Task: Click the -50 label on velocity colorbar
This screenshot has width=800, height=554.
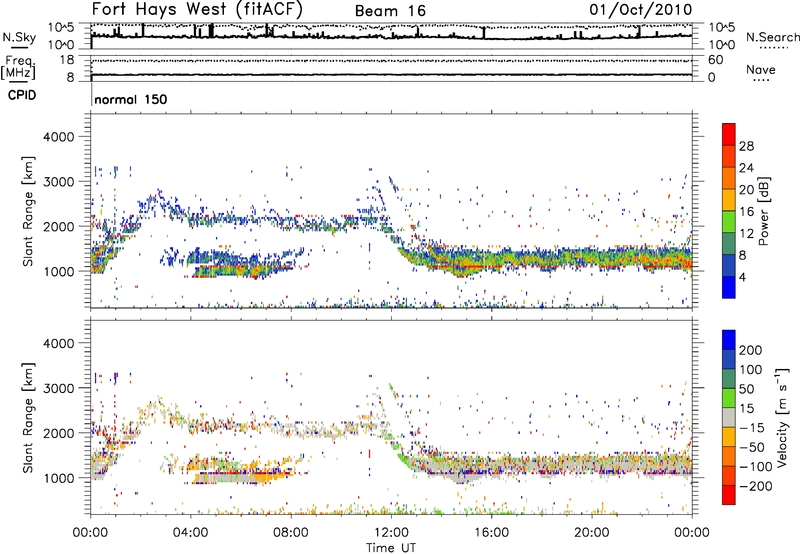Action: point(751,447)
